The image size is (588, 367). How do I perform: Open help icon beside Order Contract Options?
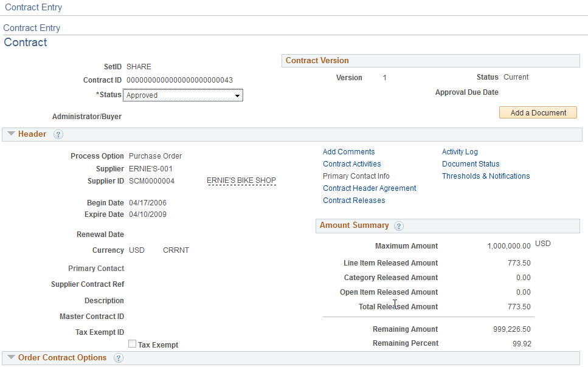(x=119, y=358)
